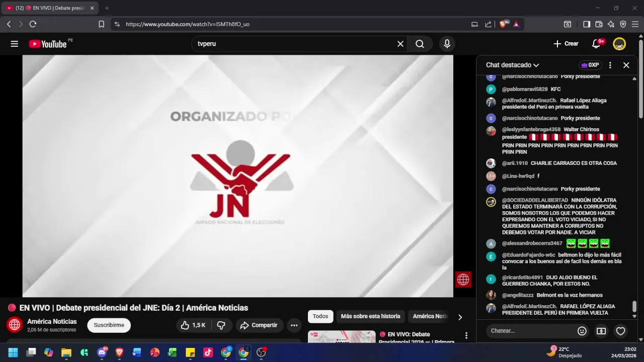
Task: Open the YouTube guide hamburger menu
Action: pos(15,44)
